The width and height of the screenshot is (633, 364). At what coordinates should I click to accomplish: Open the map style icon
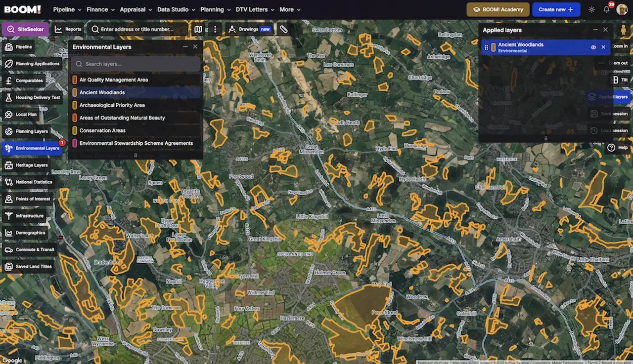point(198,29)
